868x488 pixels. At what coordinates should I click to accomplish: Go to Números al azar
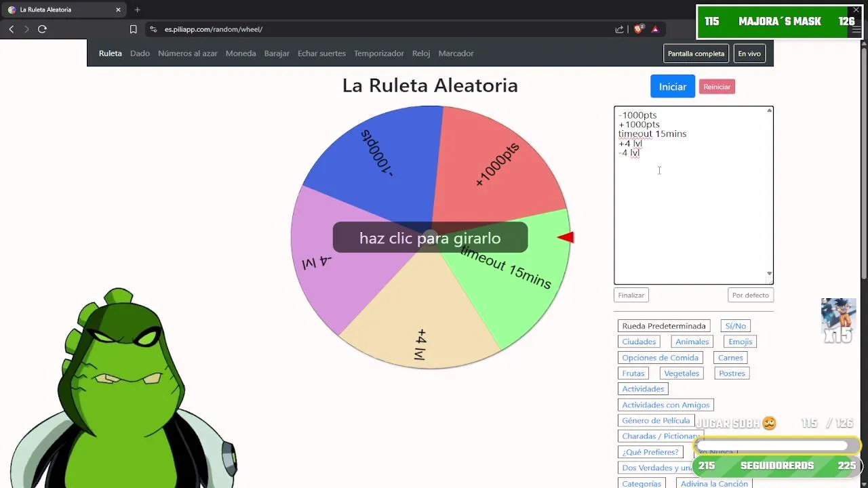click(188, 53)
